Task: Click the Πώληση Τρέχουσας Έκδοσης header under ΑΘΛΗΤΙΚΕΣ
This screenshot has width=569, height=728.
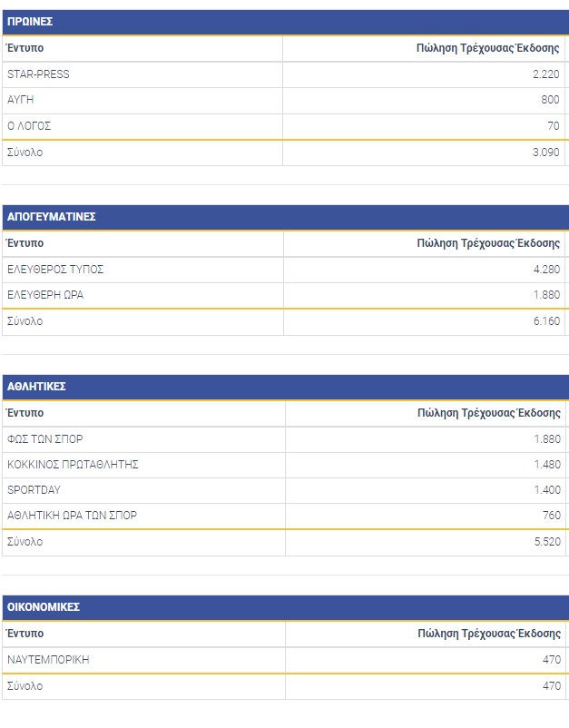Action: pyautogui.click(x=489, y=413)
